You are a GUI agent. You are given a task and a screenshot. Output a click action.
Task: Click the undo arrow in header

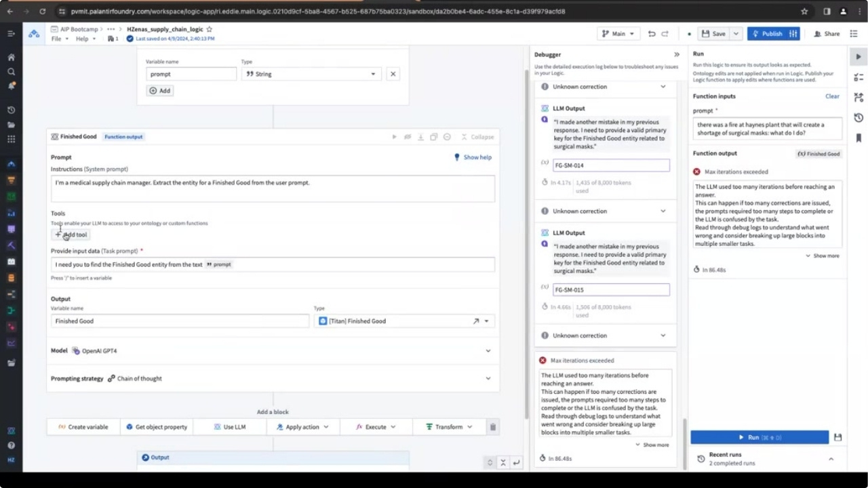(652, 34)
